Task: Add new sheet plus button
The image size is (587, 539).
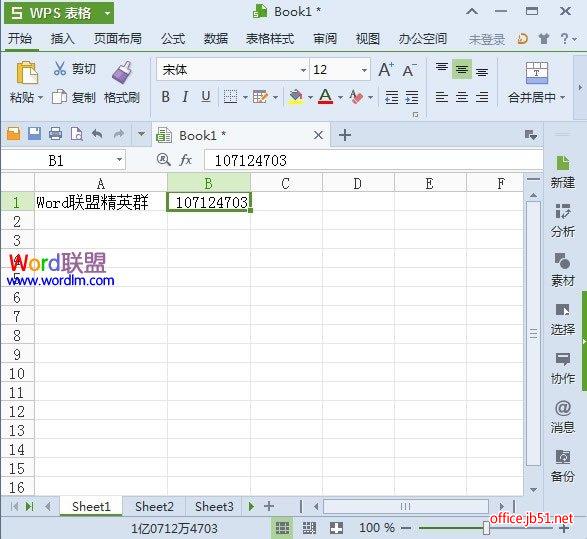Action: point(269,506)
